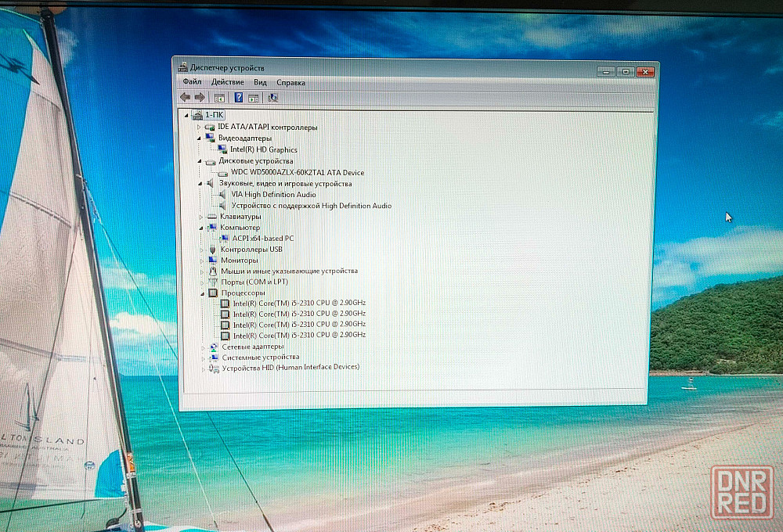This screenshot has width=783, height=532.
Task: Select the first Intel Core i5-2310 processor
Action: click(x=298, y=303)
